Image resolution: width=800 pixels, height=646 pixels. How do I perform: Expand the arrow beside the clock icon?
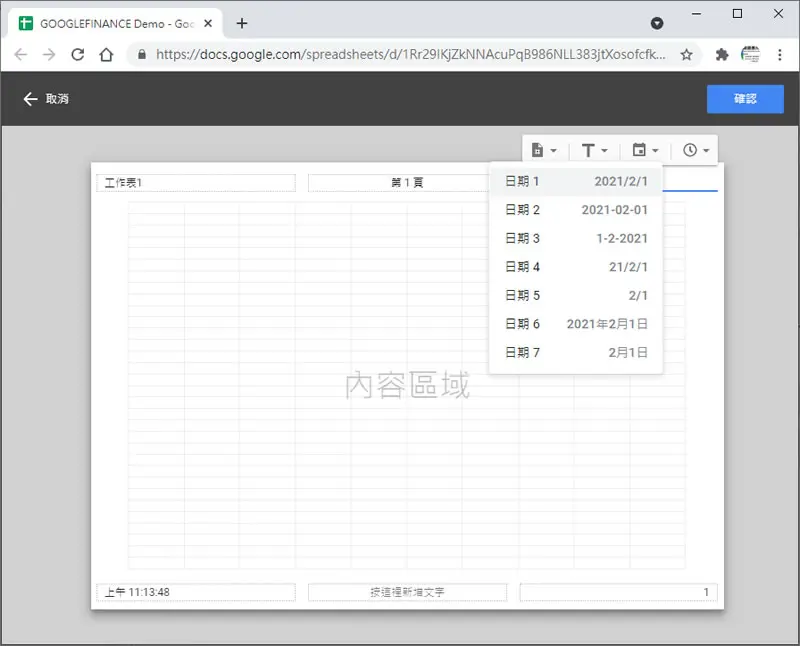(x=706, y=151)
